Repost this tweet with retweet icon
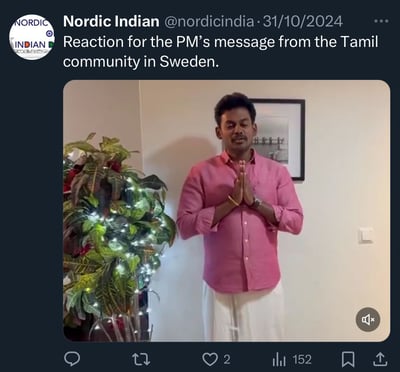 pos(141,359)
